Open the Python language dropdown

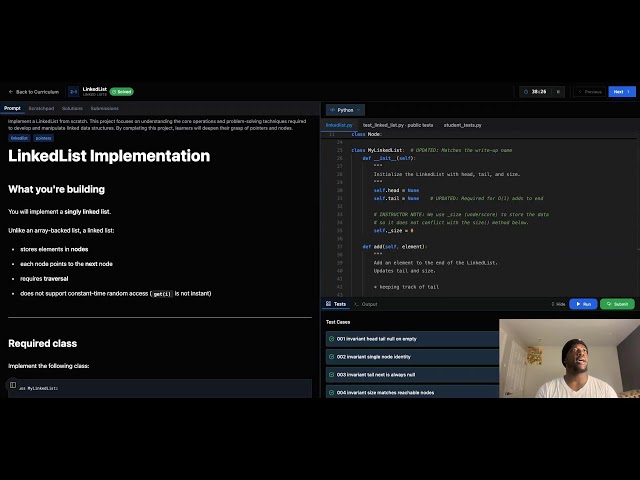345,110
